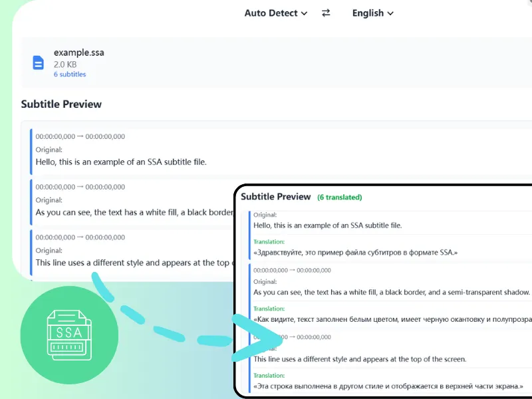This screenshot has height=399, width=532.
Task: Click the swap languages arrows icon
Action: click(326, 13)
